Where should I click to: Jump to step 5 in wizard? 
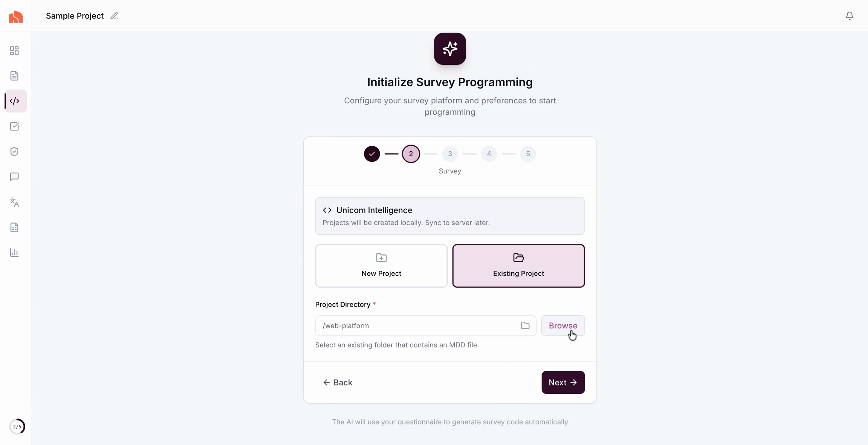click(x=528, y=154)
